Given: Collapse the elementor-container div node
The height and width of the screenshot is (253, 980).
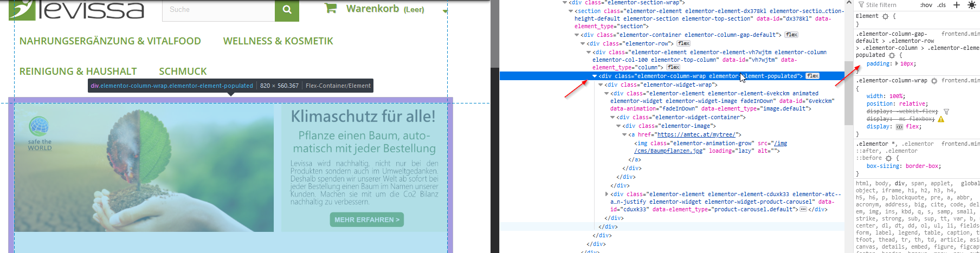Looking at the screenshot, I should [577, 35].
